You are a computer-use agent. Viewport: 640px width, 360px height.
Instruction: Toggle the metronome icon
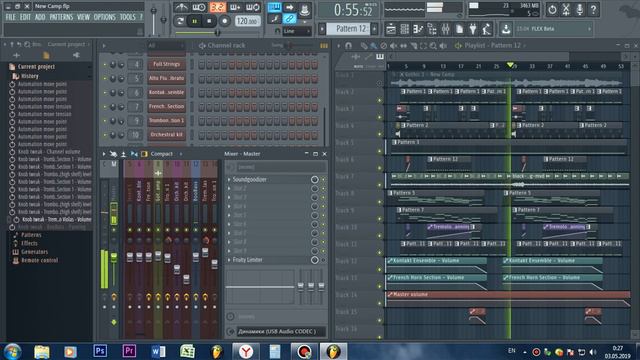click(x=181, y=7)
